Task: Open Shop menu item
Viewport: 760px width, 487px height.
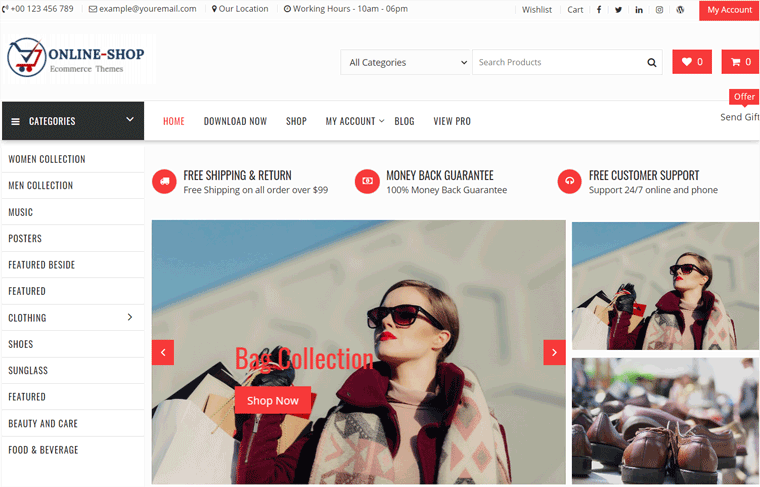Action: (x=296, y=121)
